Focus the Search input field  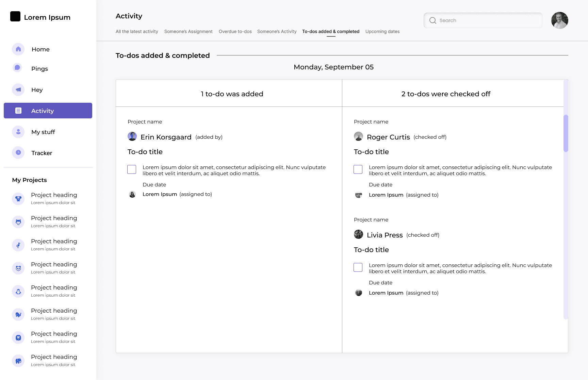483,20
